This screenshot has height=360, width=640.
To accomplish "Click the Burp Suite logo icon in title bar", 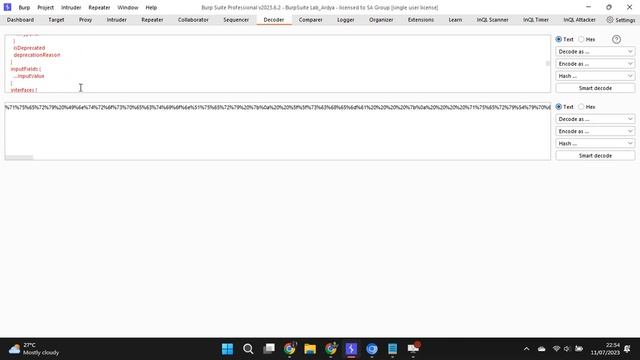I will [x=7, y=7].
